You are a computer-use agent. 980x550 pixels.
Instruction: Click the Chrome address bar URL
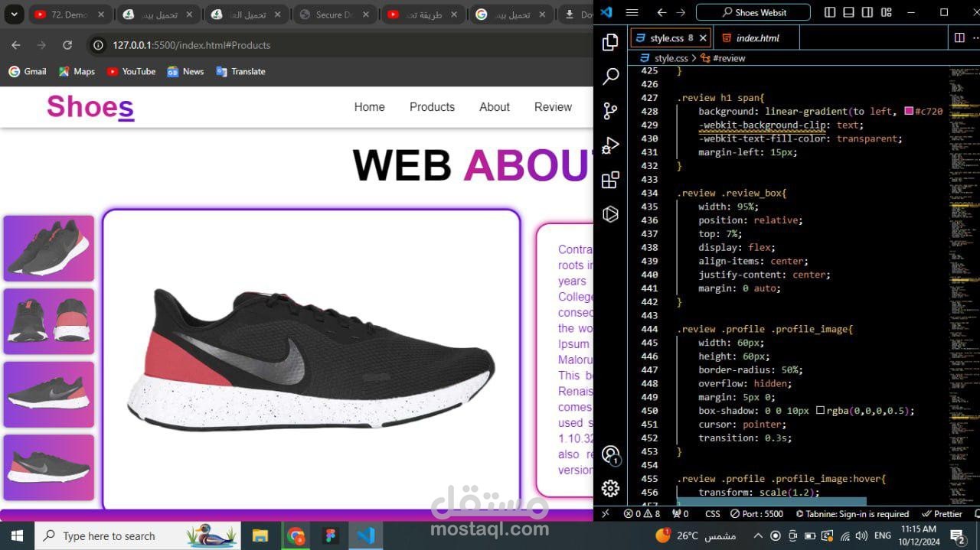coord(191,45)
